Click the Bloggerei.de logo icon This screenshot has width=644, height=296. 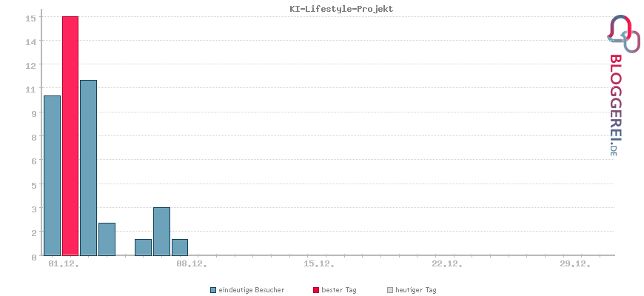click(x=623, y=33)
